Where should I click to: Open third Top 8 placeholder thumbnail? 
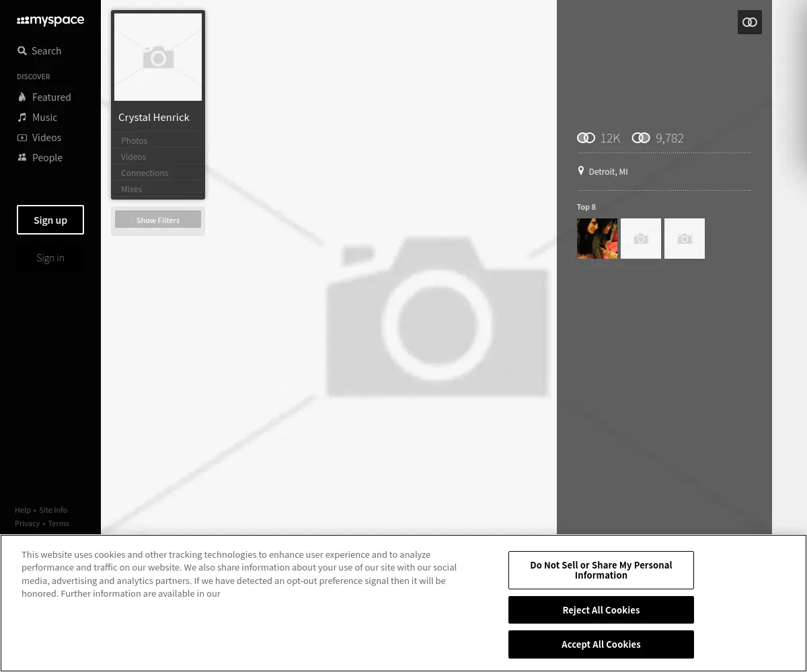pyautogui.click(x=685, y=239)
